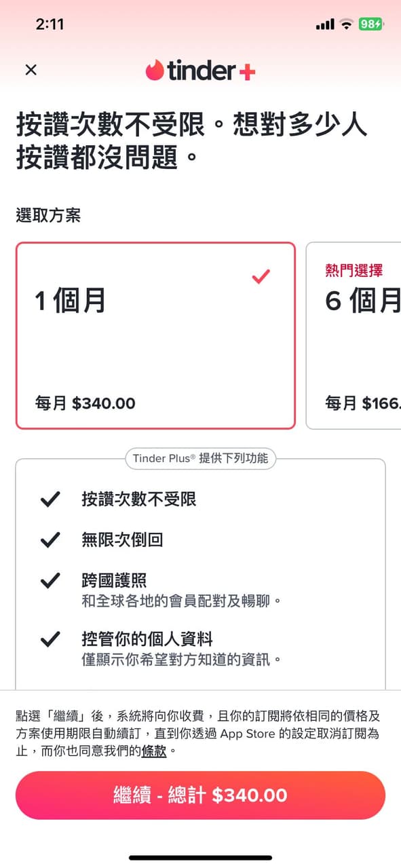
Task: Dismiss the screen with the X icon
Action: pos(31,70)
